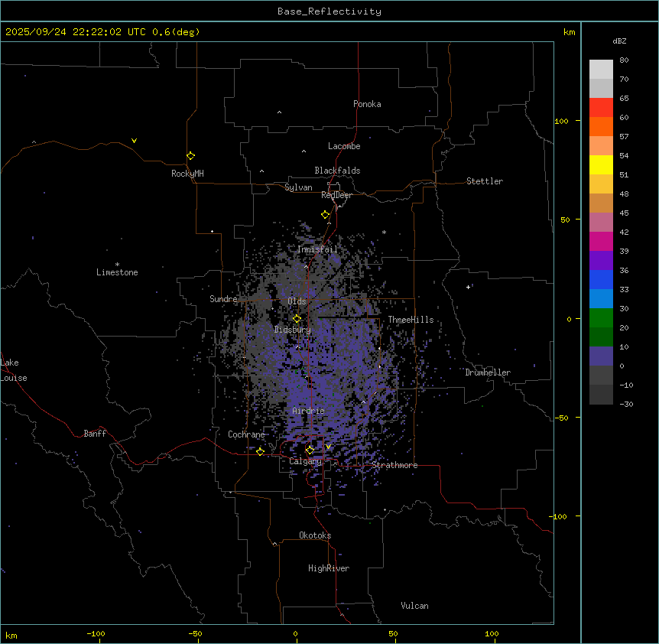The width and height of the screenshot is (659, 644).
Task: Click the Base_Reflectivity title bar
Action: click(x=329, y=11)
